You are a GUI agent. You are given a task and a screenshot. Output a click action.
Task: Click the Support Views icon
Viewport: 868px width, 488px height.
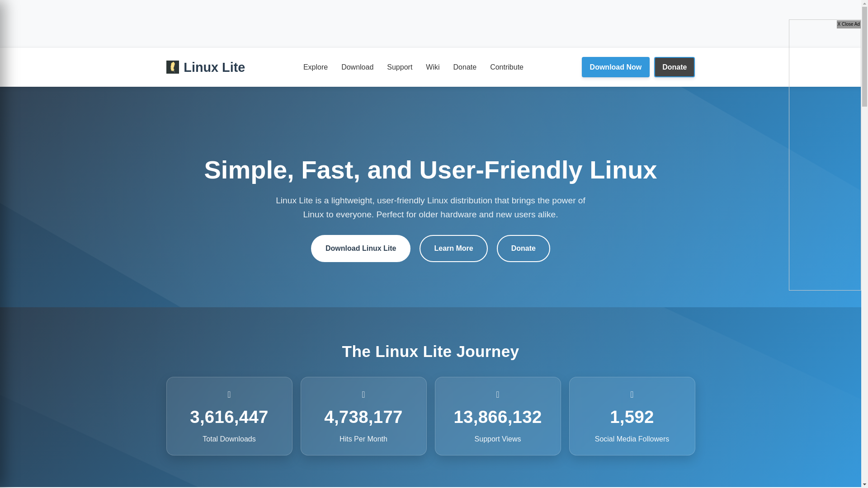click(498, 395)
